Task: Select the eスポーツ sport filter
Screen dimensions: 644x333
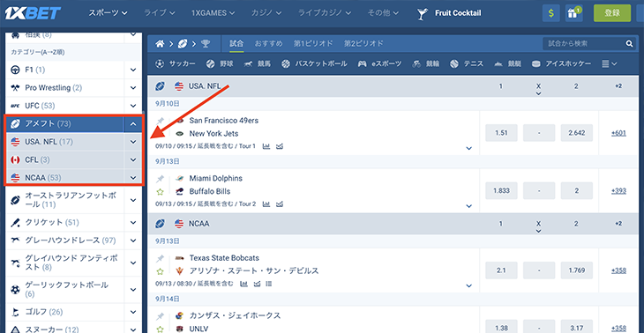Action: (x=379, y=63)
